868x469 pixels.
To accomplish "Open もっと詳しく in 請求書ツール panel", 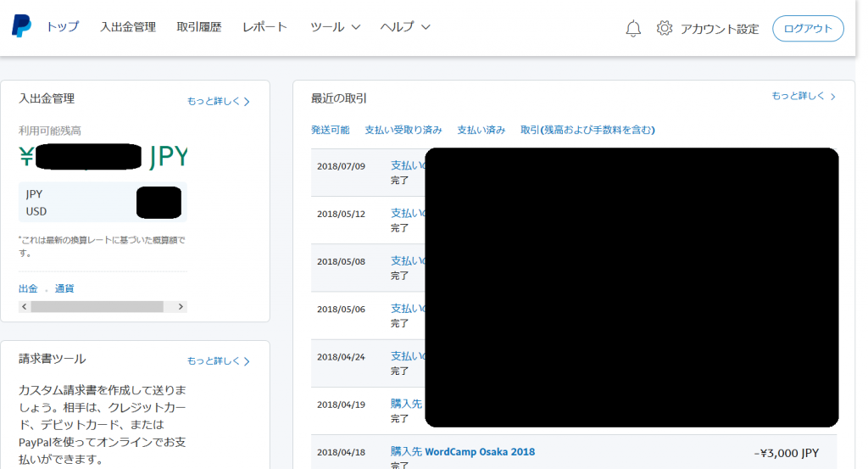I will (219, 361).
